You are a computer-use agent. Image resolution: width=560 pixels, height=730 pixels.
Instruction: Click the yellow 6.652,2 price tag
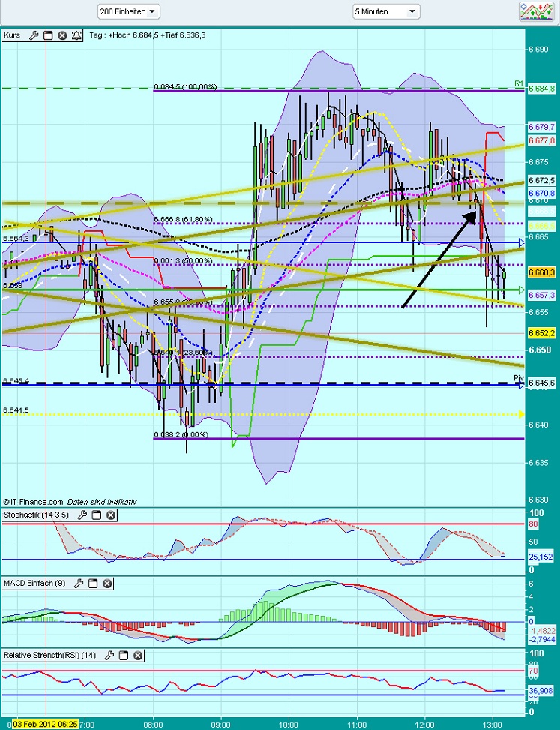coord(541,333)
